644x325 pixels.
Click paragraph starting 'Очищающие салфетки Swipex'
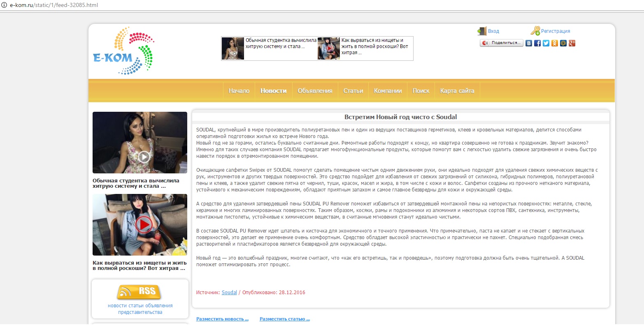click(397, 180)
